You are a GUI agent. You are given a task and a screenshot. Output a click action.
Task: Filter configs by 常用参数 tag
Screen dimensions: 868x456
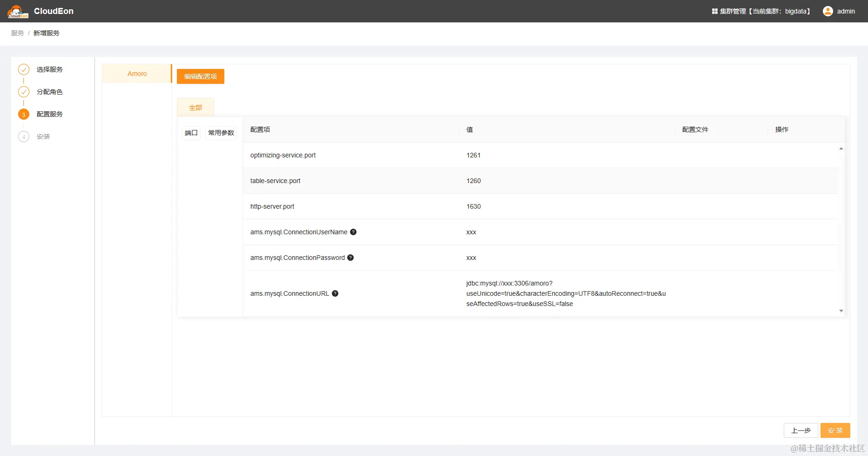pos(221,133)
